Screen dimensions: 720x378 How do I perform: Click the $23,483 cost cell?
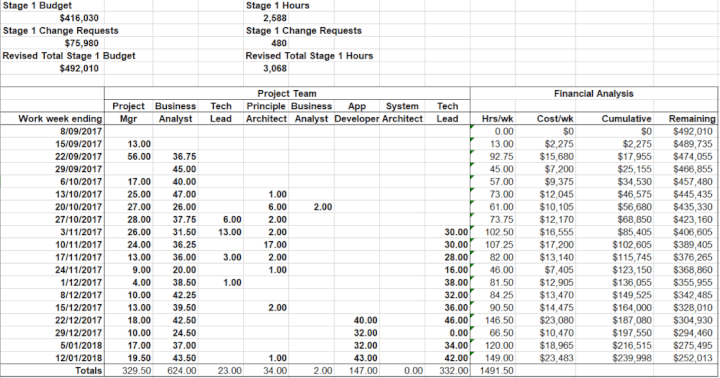pyautogui.click(x=557, y=358)
